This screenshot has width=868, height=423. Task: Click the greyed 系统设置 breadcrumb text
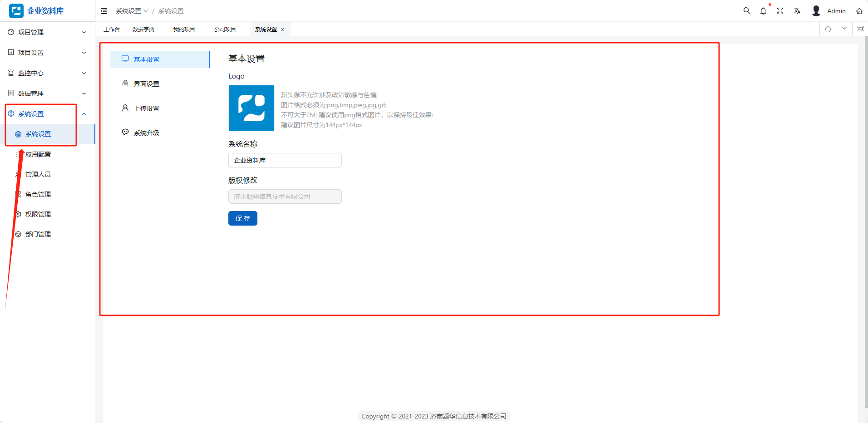tap(171, 11)
